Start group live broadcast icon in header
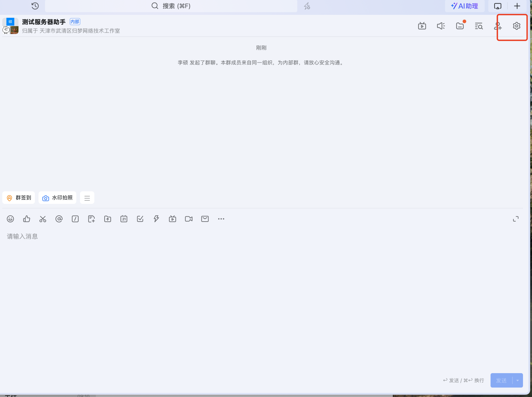The image size is (532, 397). [x=422, y=26]
